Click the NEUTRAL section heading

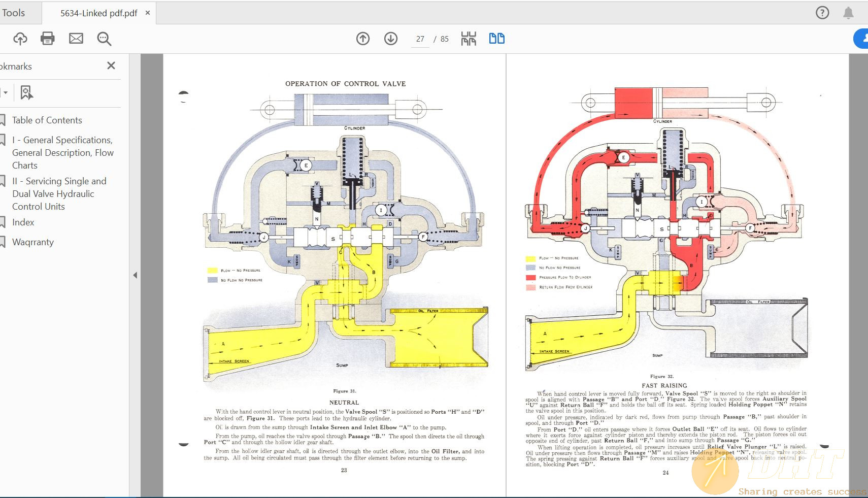tap(344, 403)
